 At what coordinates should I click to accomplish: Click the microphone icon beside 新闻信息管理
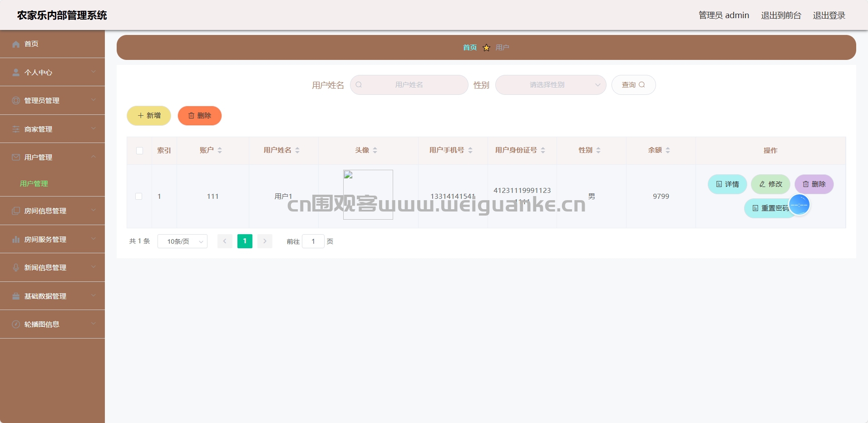tap(16, 267)
